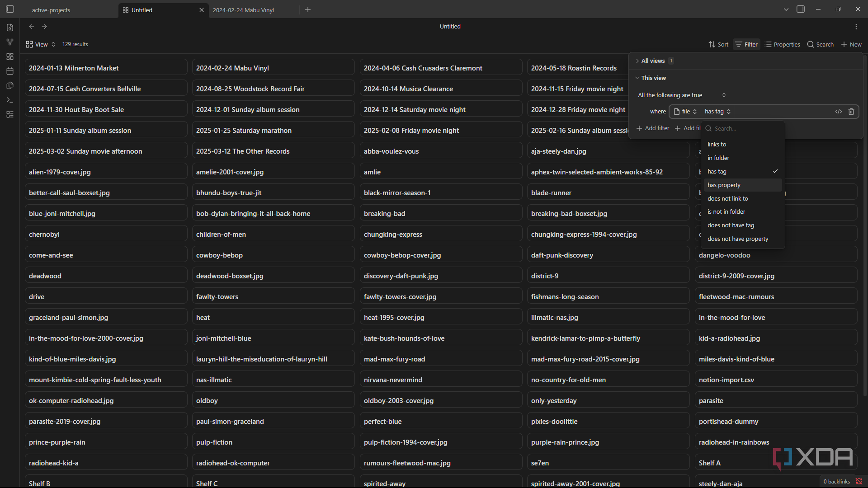This screenshot has height=488, width=868.
Task: Open pulp-fiction card
Action: coord(274,442)
